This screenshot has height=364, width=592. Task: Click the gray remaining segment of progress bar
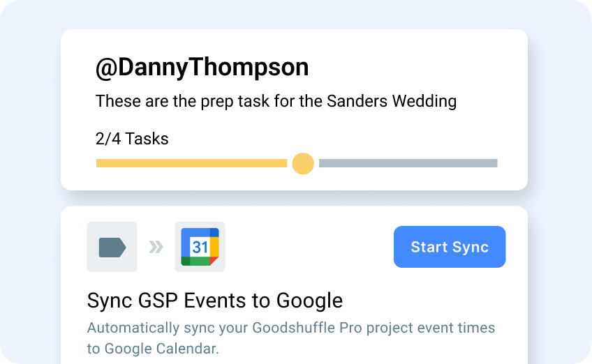point(408,163)
